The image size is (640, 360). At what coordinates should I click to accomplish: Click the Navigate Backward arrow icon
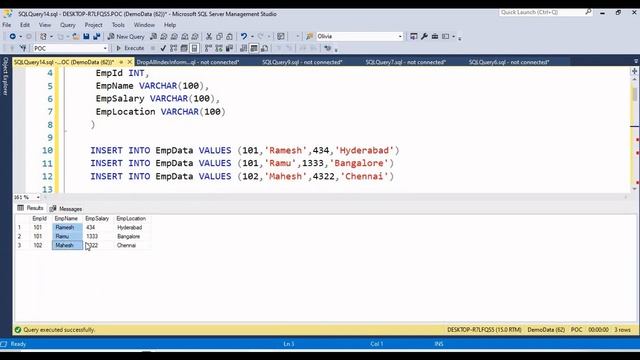[x=13, y=36]
